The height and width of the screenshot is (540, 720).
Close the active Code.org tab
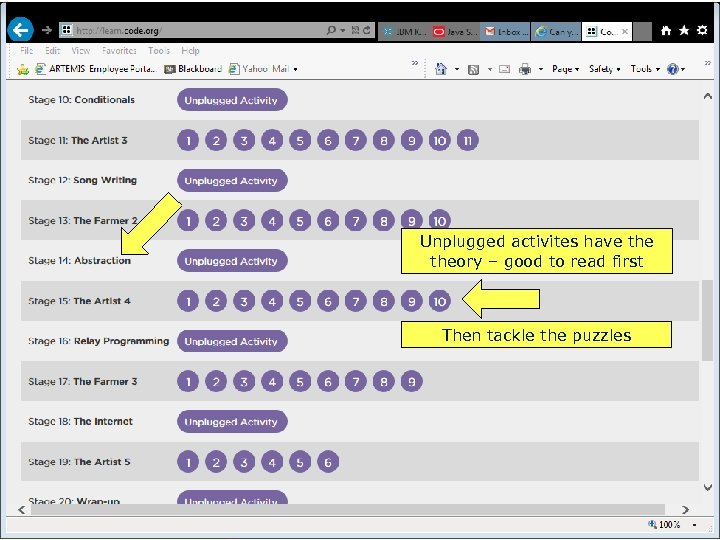pyautogui.click(x=624, y=31)
